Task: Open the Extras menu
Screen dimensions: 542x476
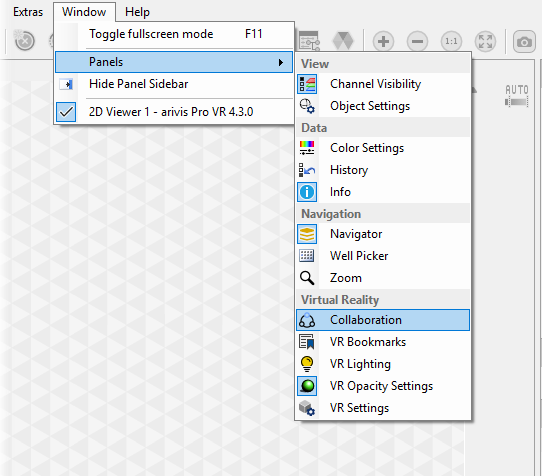Action: (28, 12)
